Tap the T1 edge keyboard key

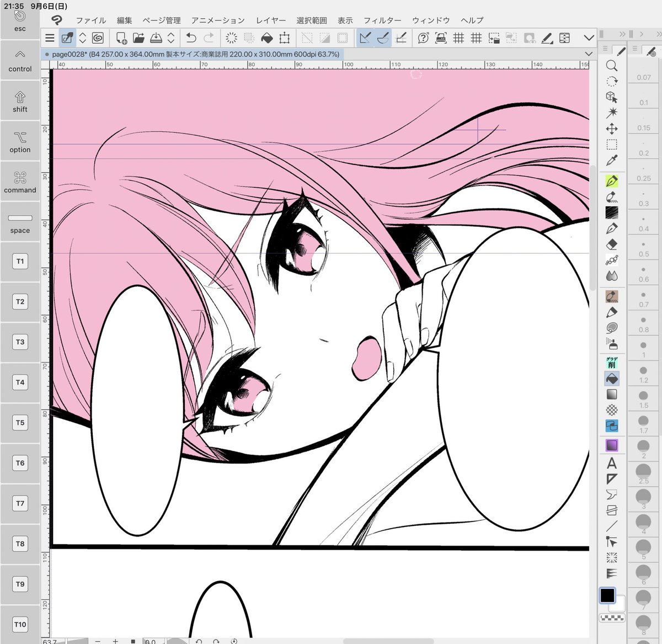point(20,261)
